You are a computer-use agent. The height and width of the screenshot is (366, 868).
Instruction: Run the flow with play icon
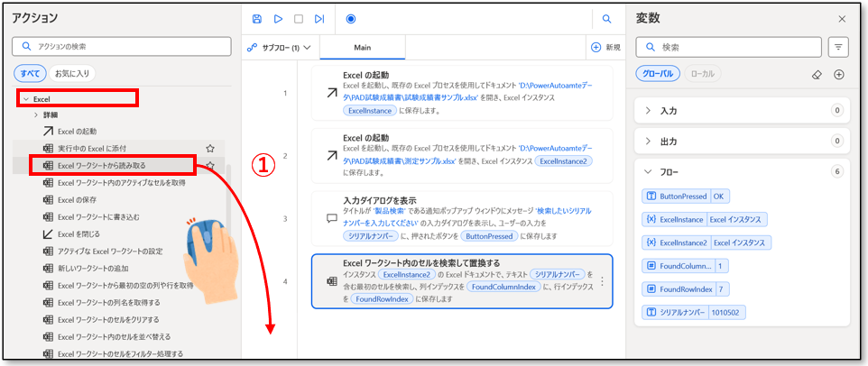[278, 18]
